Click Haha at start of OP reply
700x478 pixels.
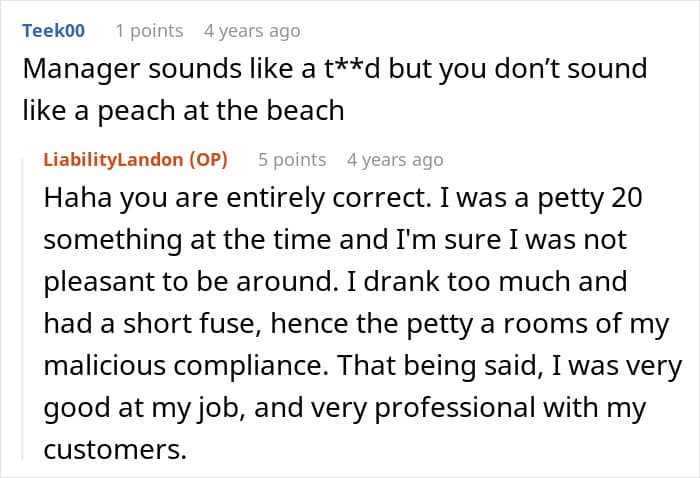[78, 198]
